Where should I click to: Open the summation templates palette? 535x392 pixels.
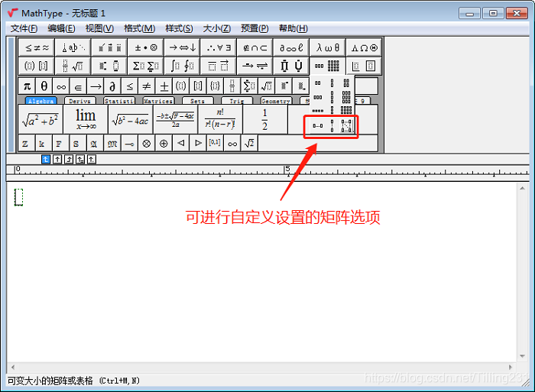click(x=146, y=66)
